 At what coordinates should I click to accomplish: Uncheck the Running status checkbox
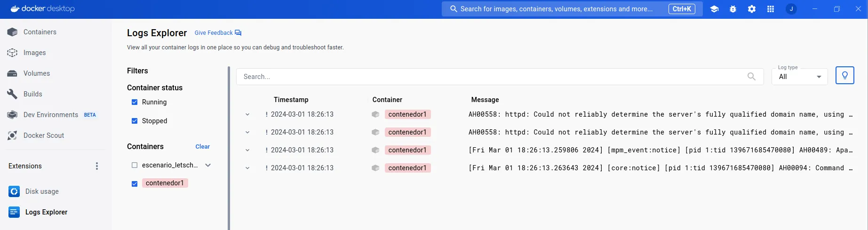(x=135, y=102)
